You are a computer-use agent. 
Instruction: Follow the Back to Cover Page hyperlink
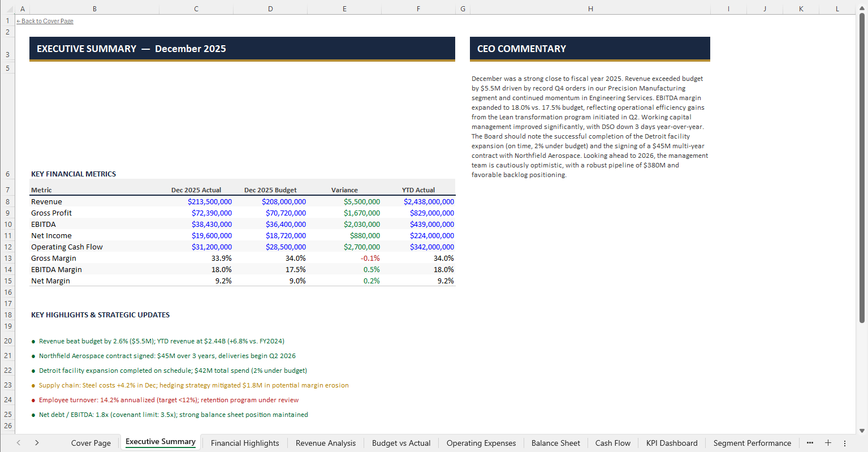pyautogui.click(x=45, y=21)
